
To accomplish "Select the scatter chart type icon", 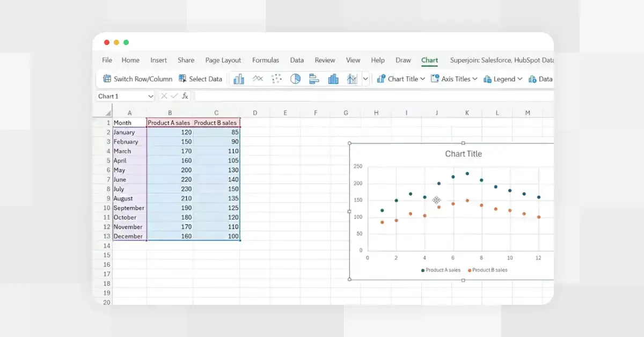I will pyautogui.click(x=276, y=78).
